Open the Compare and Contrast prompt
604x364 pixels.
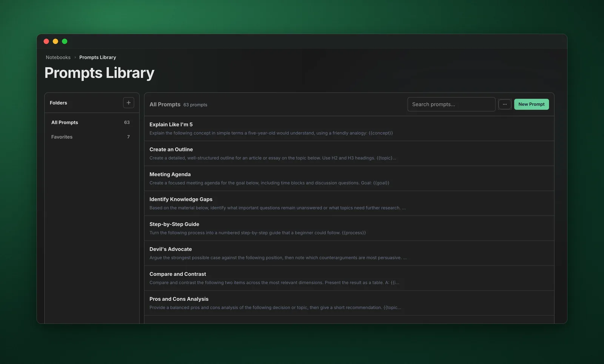click(x=349, y=278)
